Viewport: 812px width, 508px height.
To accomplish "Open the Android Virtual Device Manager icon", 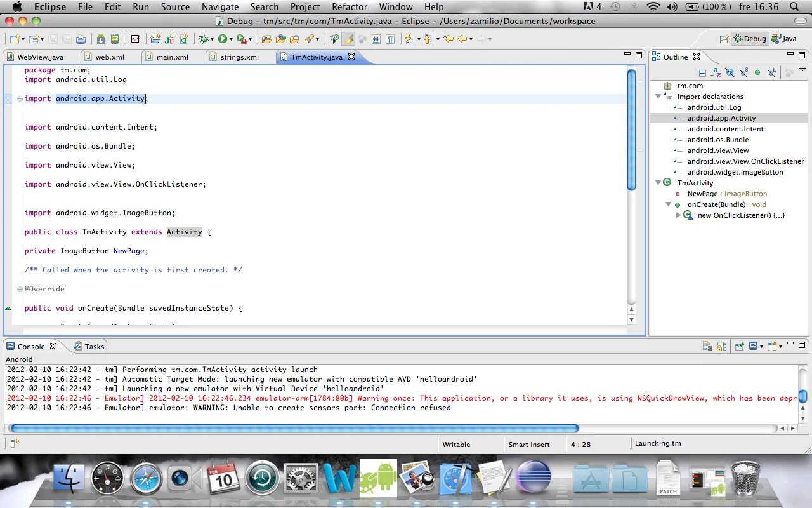I will click(x=115, y=39).
